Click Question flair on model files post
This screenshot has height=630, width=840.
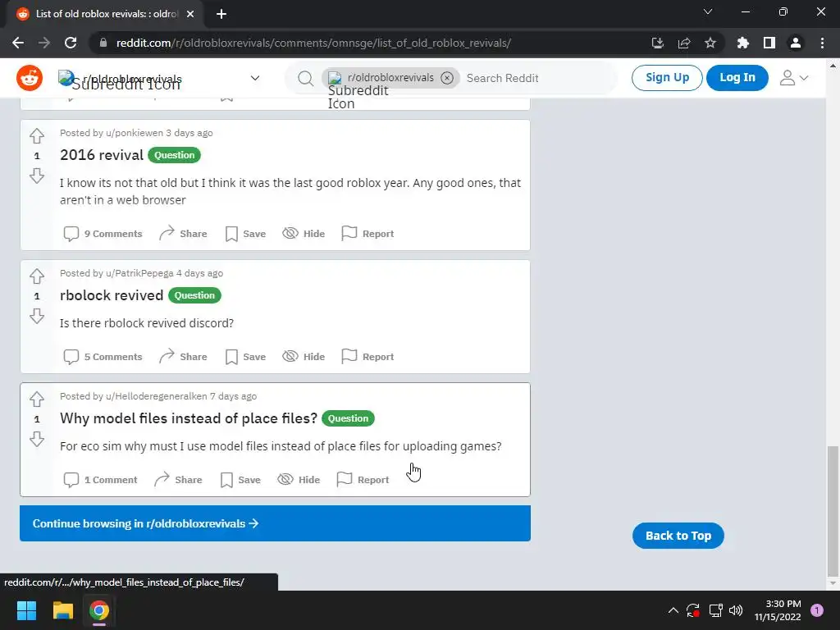click(x=348, y=418)
